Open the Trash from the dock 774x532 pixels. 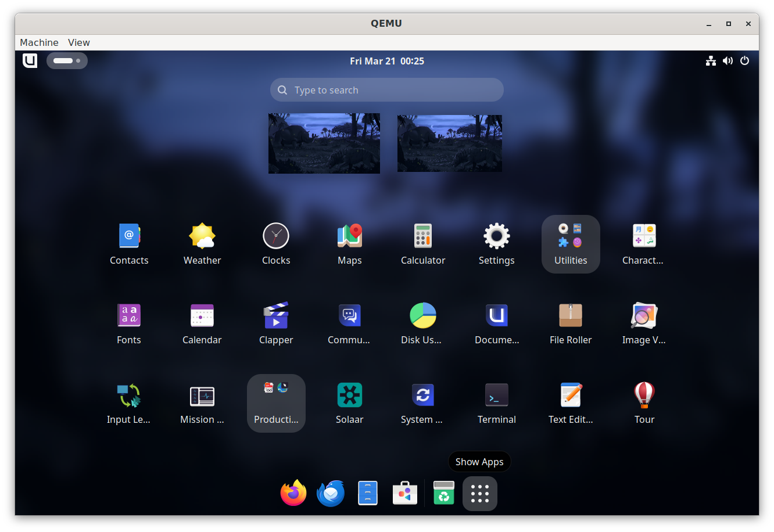point(444,494)
